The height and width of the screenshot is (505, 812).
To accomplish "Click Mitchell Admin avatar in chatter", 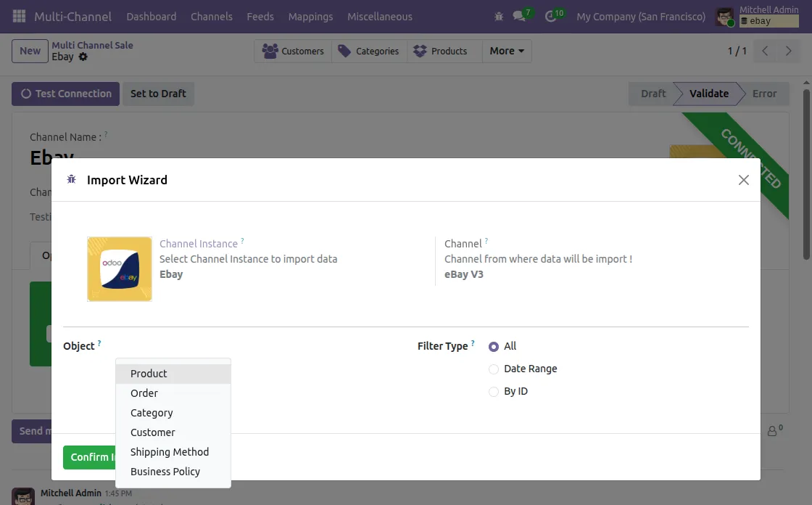I will (23, 497).
